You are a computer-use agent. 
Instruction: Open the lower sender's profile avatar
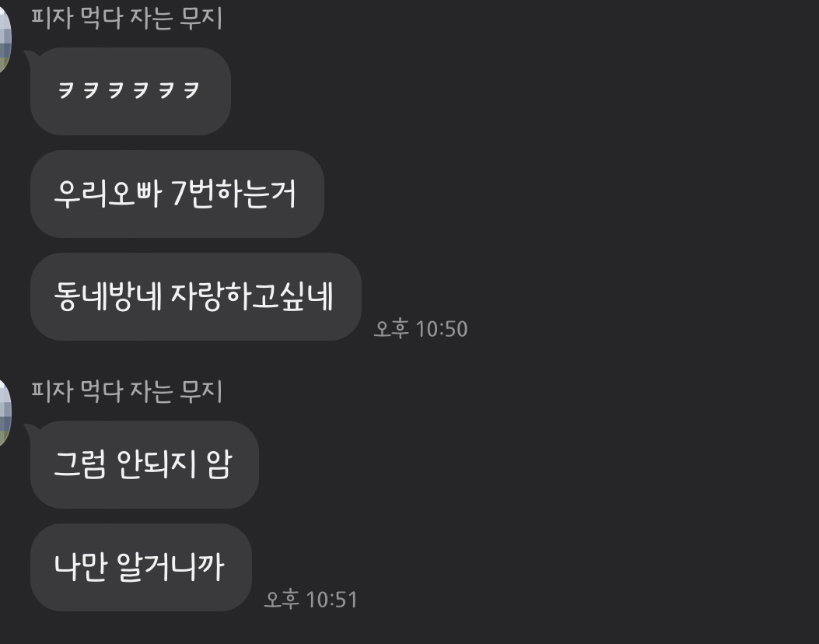[5, 414]
